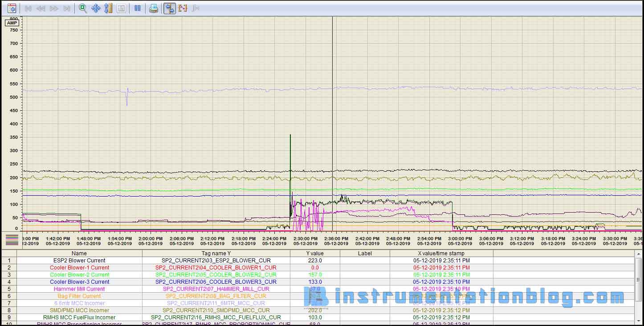644x326 pixels.
Task: Select the move axes area tool
Action: 108,8
